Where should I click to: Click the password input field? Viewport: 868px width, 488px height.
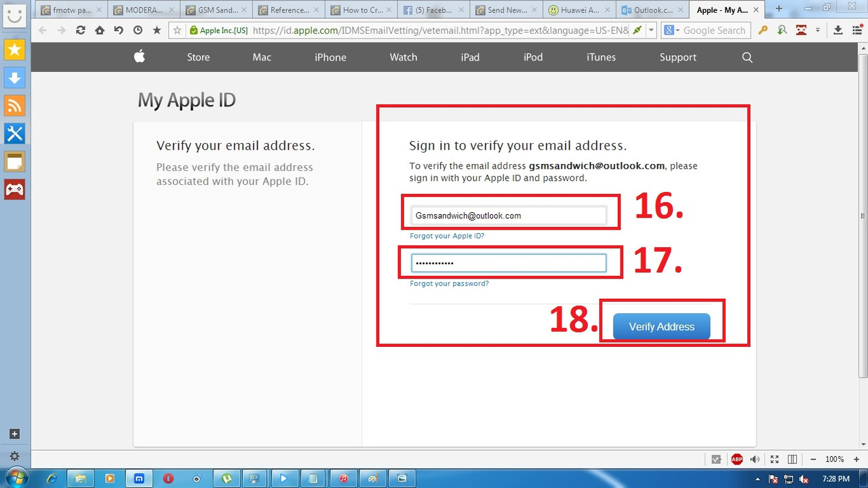[x=509, y=263]
